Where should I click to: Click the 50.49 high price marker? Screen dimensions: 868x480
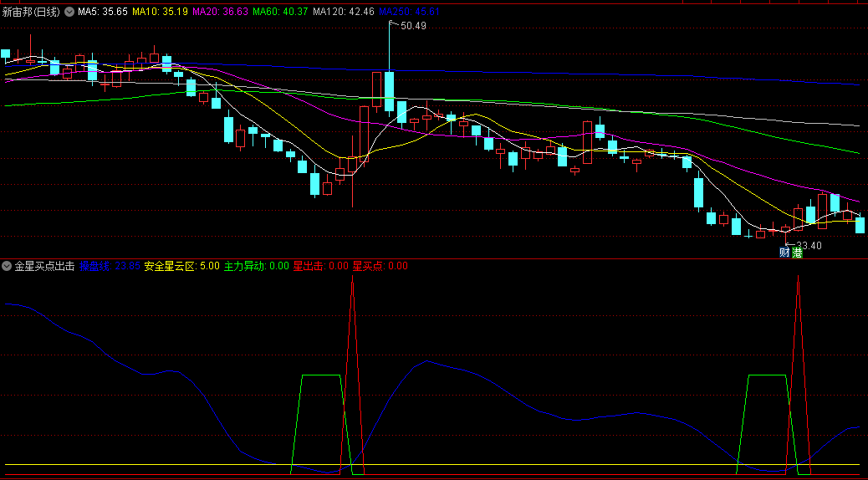pyautogui.click(x=413, y=26)
